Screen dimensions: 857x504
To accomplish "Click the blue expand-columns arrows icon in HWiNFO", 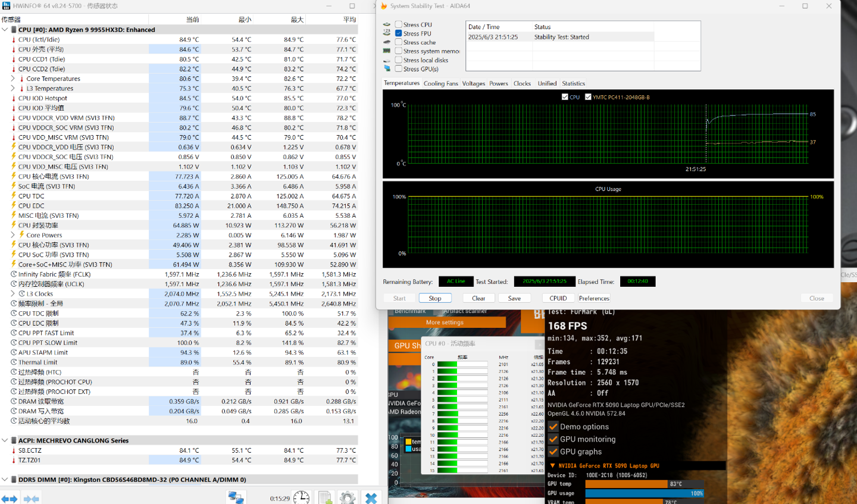I will [9, 499].
